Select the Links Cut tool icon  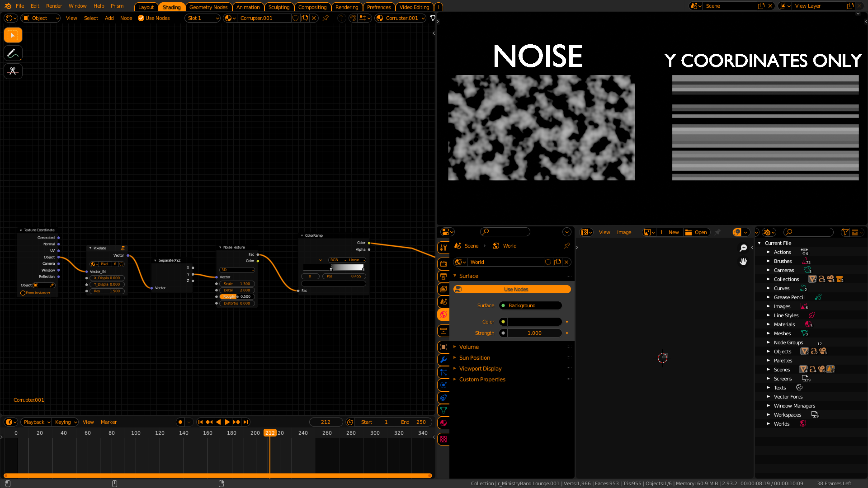[x=13, y=71]
